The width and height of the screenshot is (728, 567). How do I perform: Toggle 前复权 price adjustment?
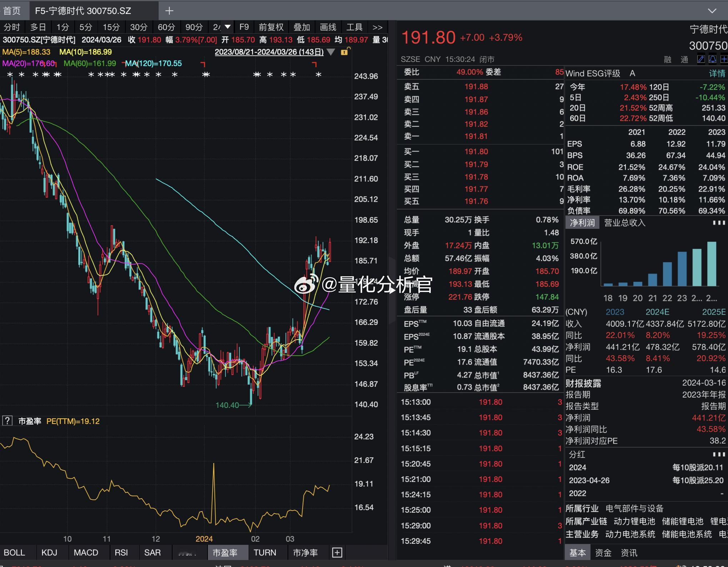(x=271, y=27)
